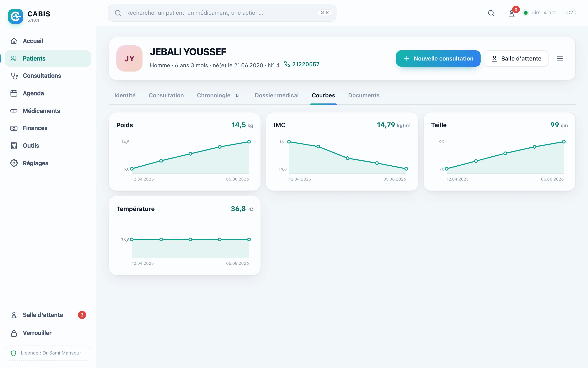This screenshot has width=588, height=368.
Task: Open Accueil in the sidebar
Action: 48,41
